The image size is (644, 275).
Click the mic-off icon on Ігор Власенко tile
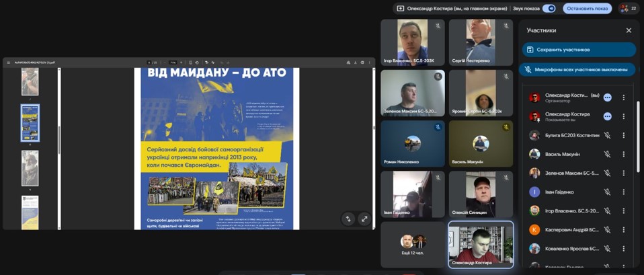[x=438, y=26]
